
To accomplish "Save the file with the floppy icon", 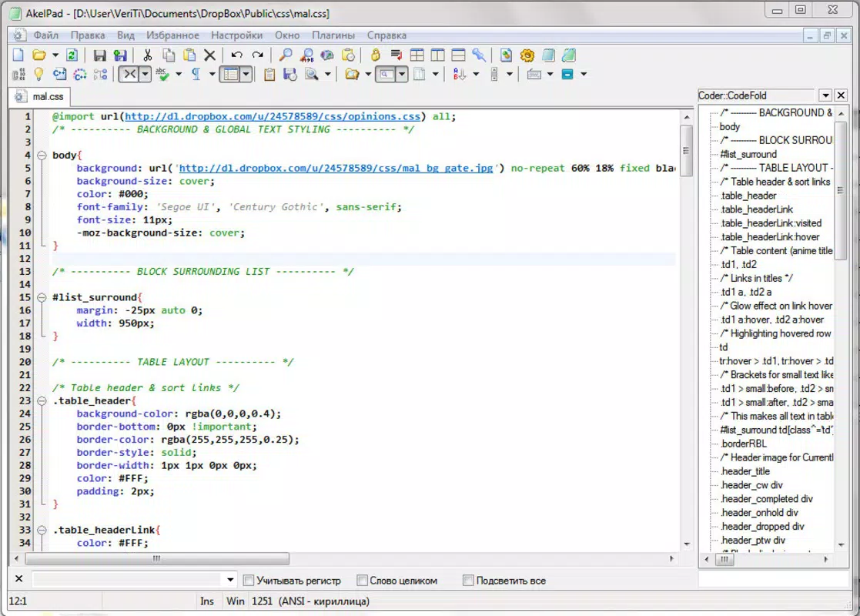I will pos(99,55).
